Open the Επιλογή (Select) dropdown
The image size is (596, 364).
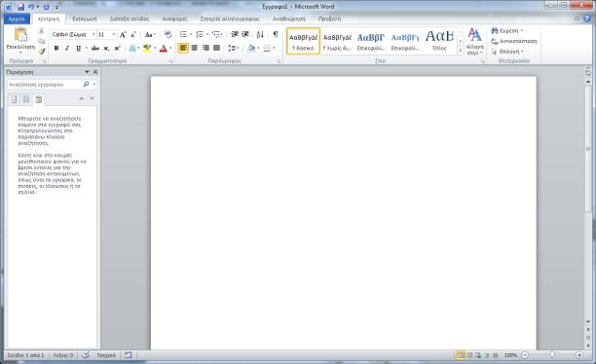click(508, 52)
